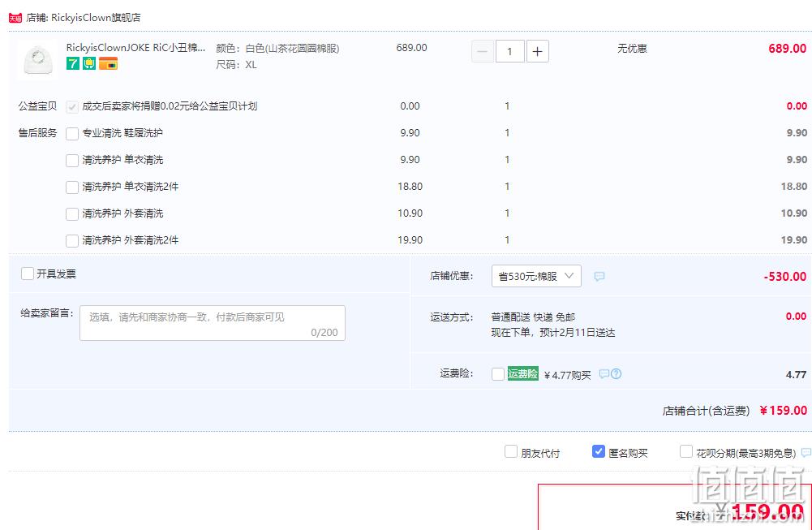Check 花呗分期 installment option
The image size is (812, 530).
coord(685,452)
